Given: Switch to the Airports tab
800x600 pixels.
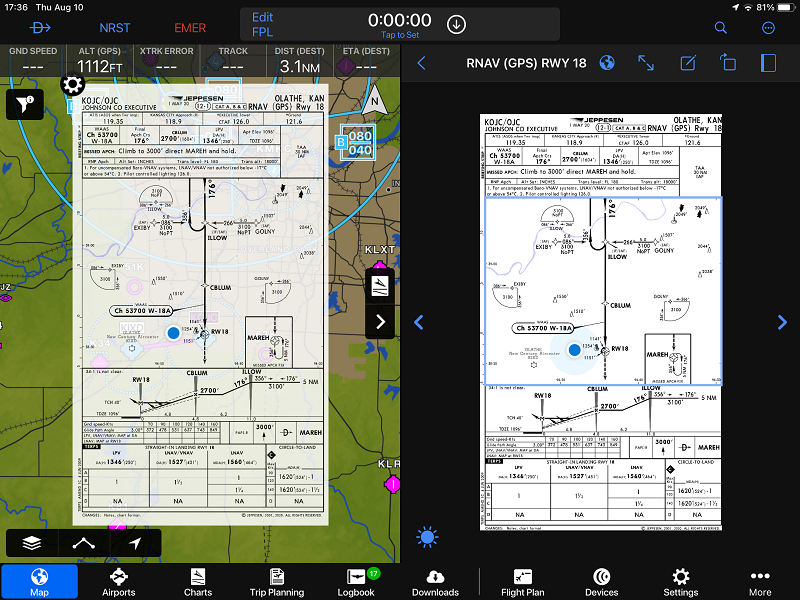Looking at the screenshot, I should click(118, 582).
